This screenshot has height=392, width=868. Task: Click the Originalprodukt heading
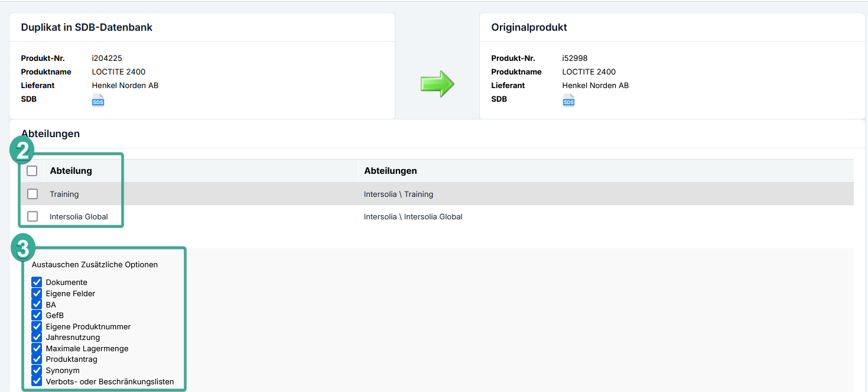pos(529,27)
